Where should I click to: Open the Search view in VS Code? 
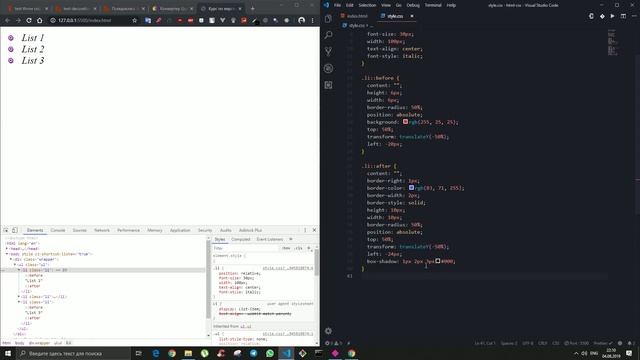tap(329, 35)
